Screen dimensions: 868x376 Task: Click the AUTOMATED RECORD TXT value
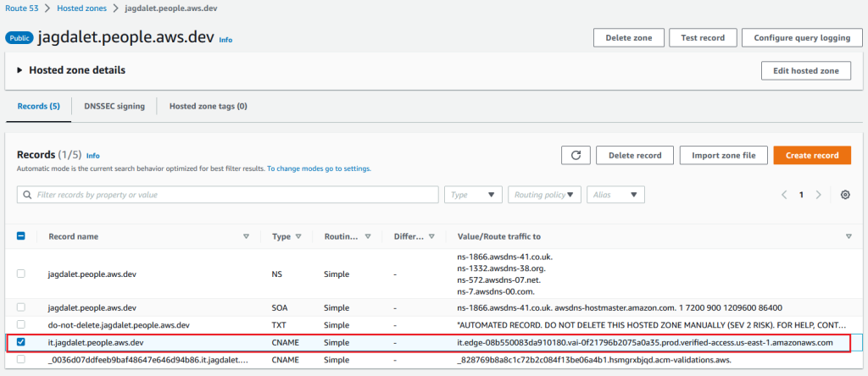coord(651,325)
